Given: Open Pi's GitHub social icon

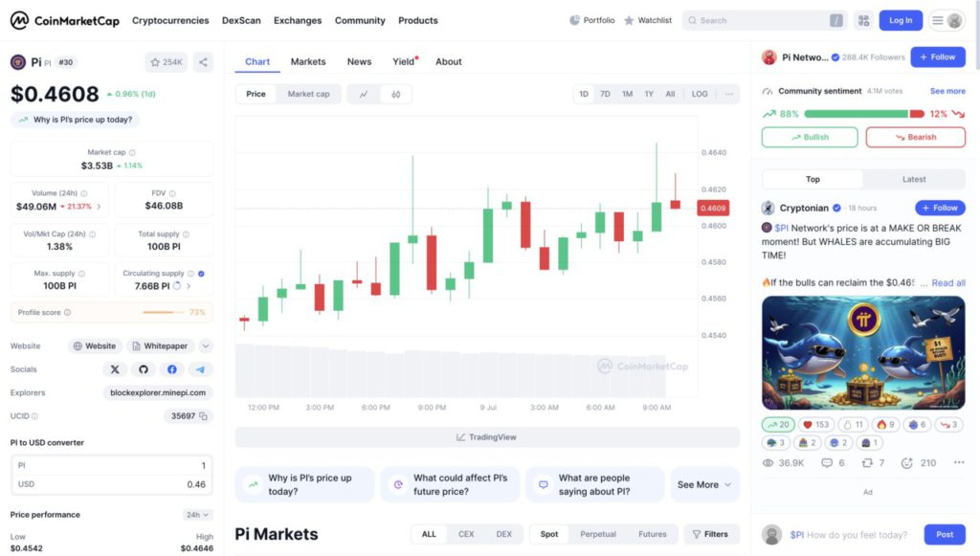Looking at the screenshot, I should click(x=144, y=369).
